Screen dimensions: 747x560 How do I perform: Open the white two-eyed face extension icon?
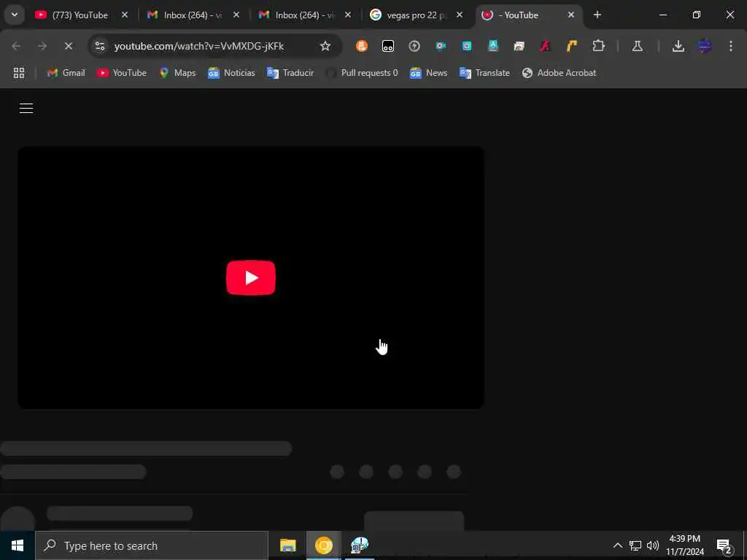[x=388, y=46]
